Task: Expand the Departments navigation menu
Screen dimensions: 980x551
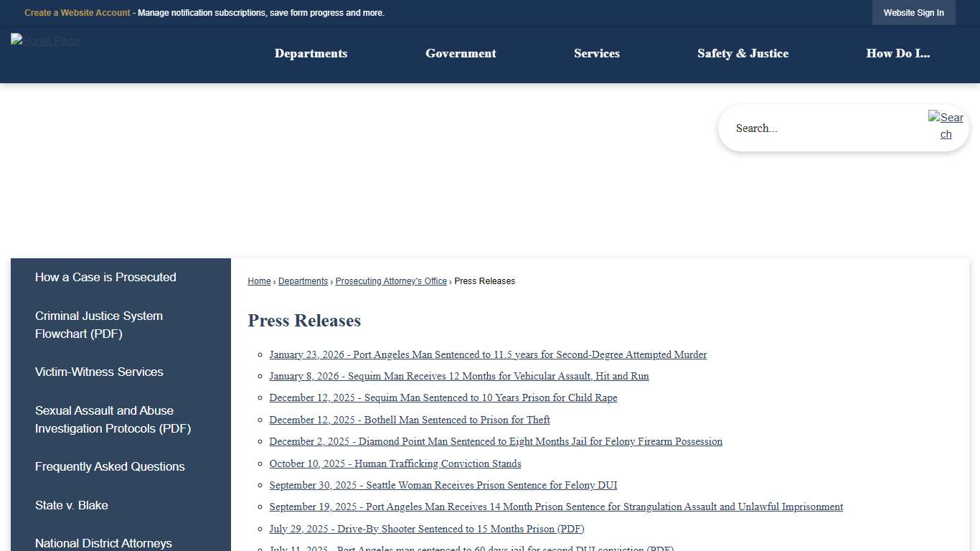Action: coord(310,53)
